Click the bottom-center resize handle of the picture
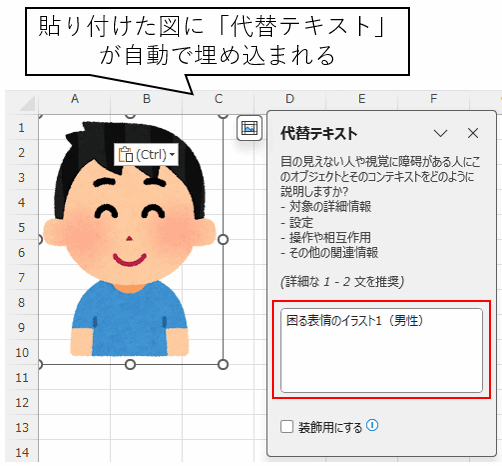The image size is (502, 466). click(x=130, y=365)
